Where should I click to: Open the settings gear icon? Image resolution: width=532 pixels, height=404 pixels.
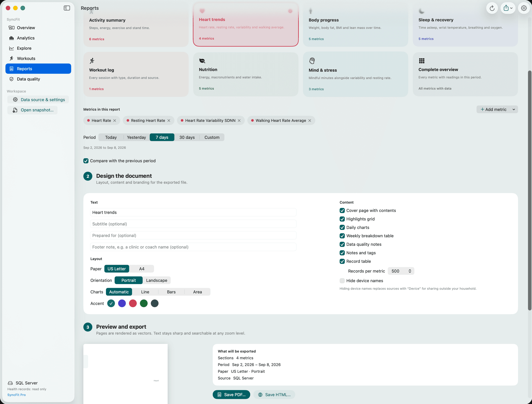point(524,8)
